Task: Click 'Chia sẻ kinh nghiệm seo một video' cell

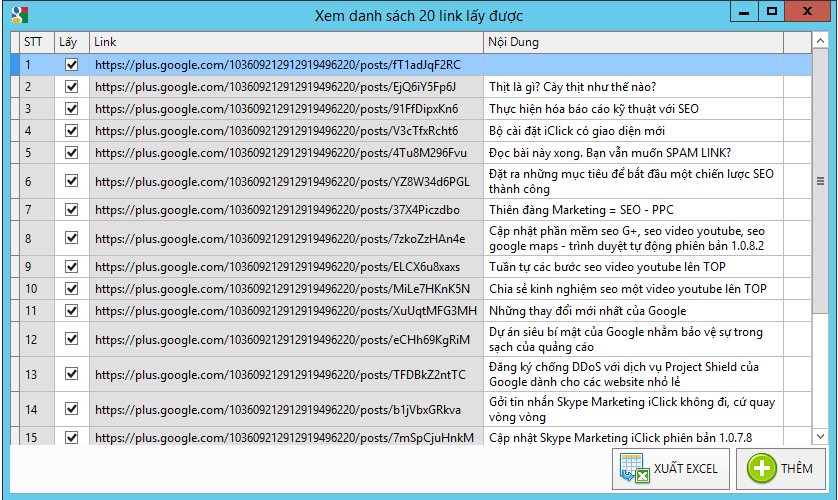Action: [x=633, y=289]
